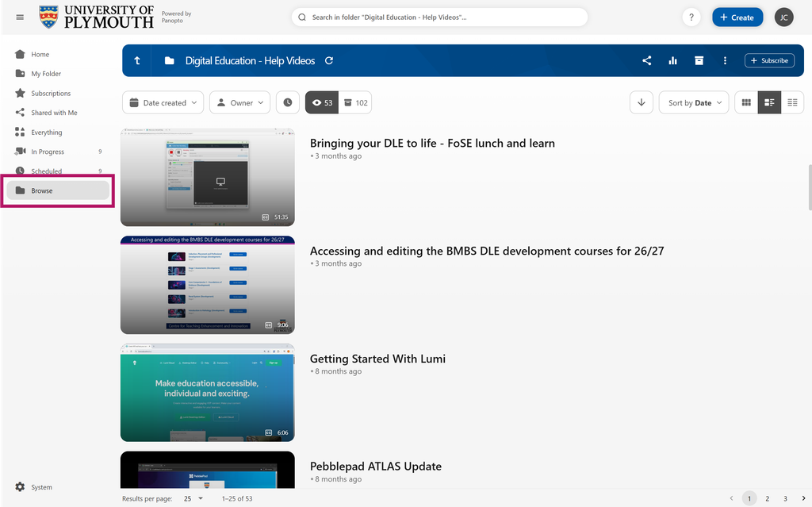Show the 53 visible videos toggle
The height and width of the screenshot is (507, 812).
(322, 102)
